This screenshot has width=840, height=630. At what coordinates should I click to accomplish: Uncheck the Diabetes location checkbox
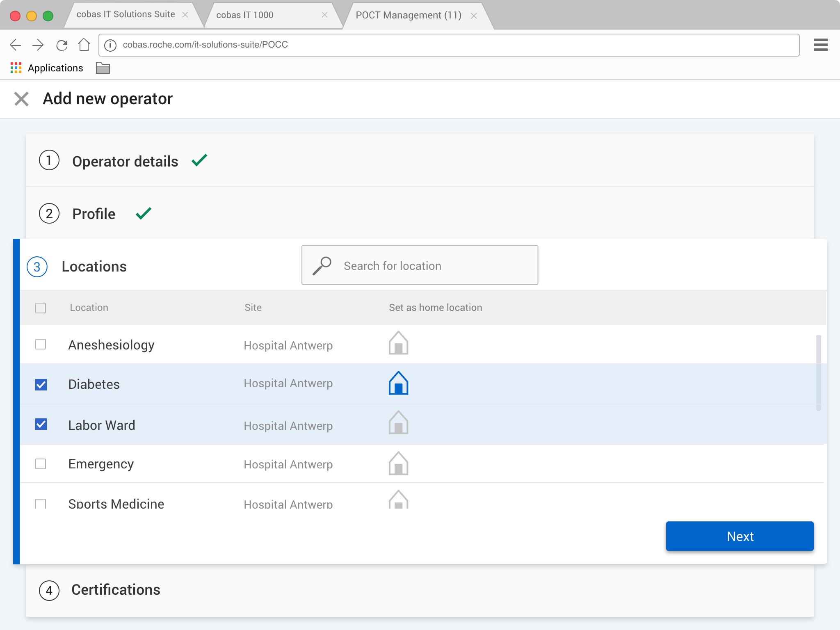point(41,384)
